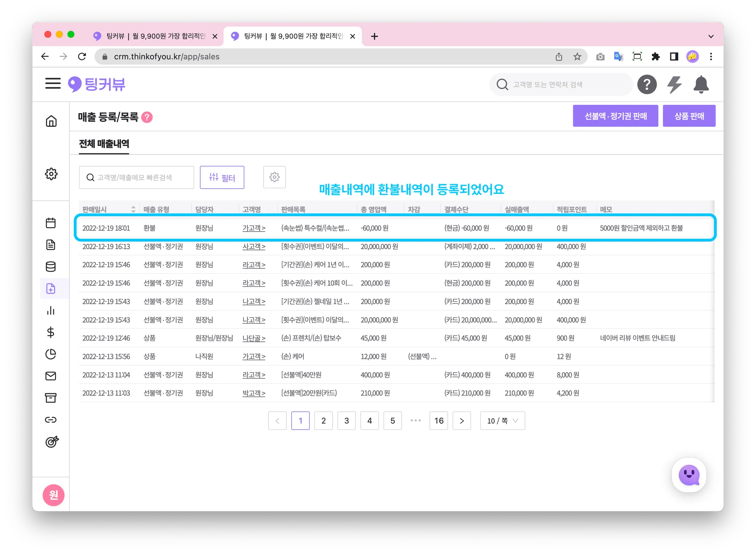This screenshot has width=756, height=554.
Task: Click the table column settings gear
Action: click(x=274, y=177)
